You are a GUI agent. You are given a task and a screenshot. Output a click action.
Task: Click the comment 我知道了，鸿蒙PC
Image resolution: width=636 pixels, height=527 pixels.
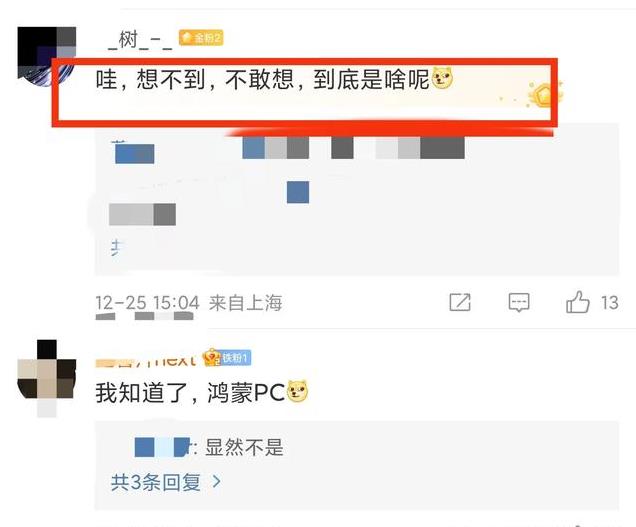point(190,392)
